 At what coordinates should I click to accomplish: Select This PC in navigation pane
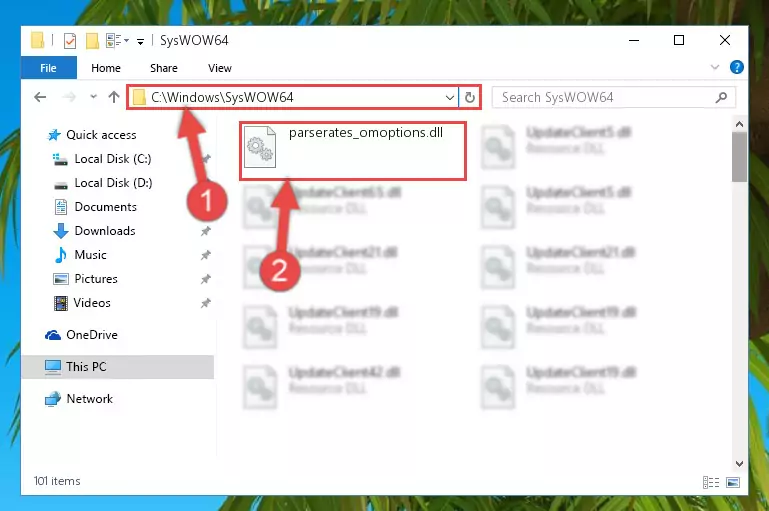click(118, 367)
